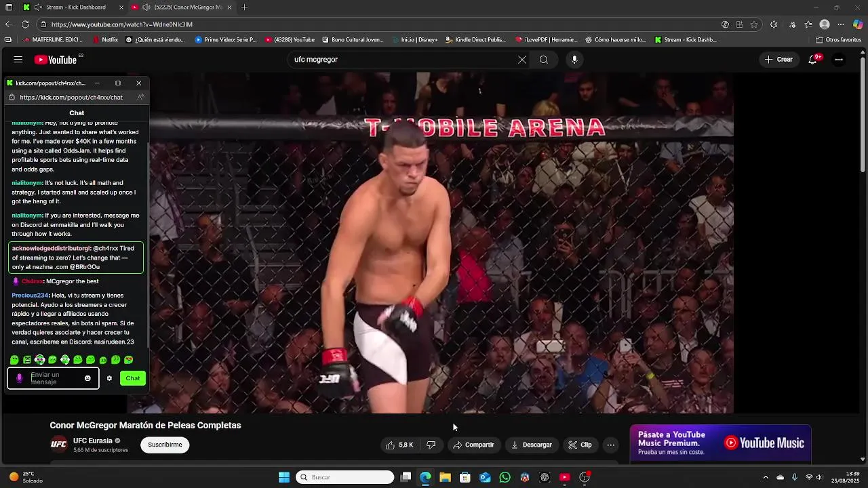Open the YouTube guide hamburger menu
Image resolution: width=868 pixels, height=488 pixels.
coord(18,60)
